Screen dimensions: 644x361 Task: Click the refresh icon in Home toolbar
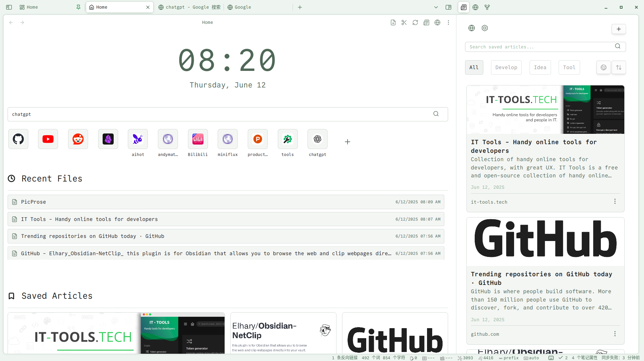point(415,22)
